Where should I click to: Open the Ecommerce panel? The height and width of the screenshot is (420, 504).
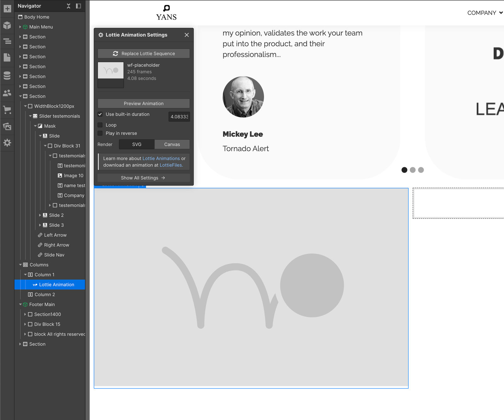click(x=7, y=111)
